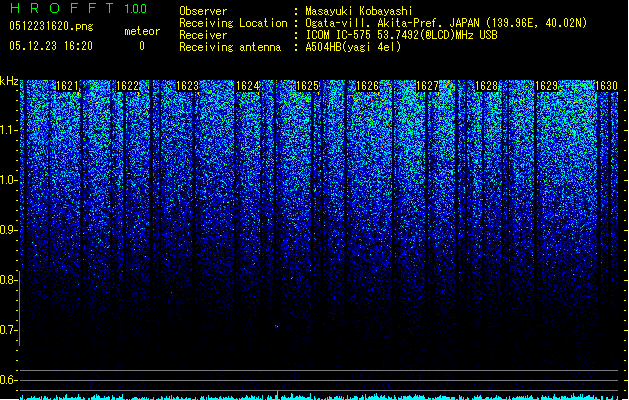Click the antenna A504HB(yagi 4el) text
Screen dimensions: 629x400
(353, 47)
